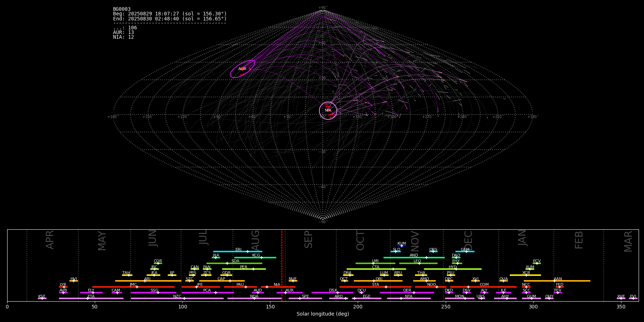Select the red dashed current solar longitude line
The width and height of the screenshot is (644, 322).
point(282,265)
